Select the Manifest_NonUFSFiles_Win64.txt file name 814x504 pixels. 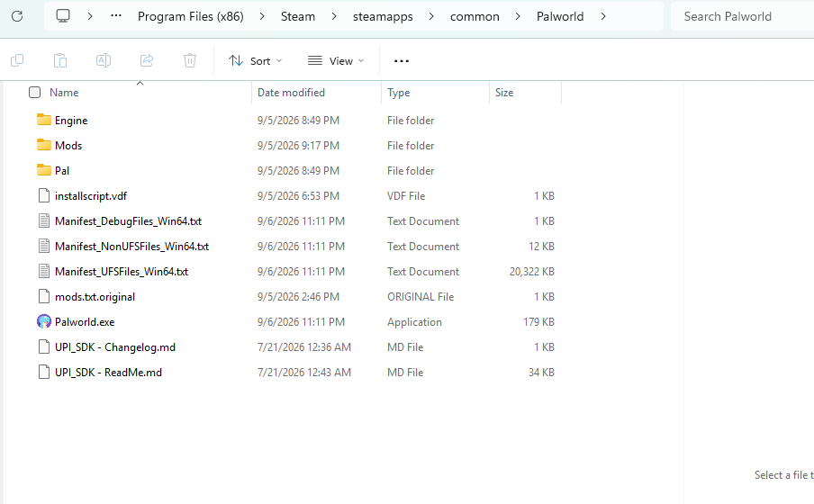tap(131, 247)
